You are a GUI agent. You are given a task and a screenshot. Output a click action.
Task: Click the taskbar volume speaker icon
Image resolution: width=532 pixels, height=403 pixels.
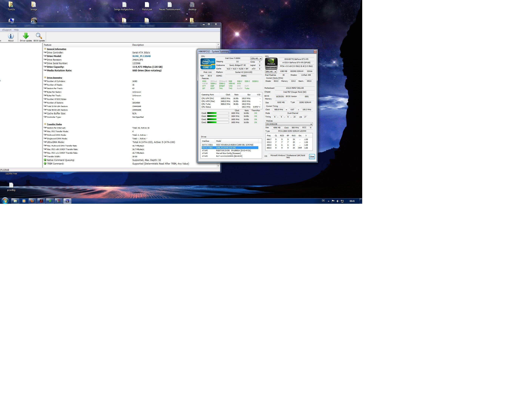pyautogui.click(x=338, y=201)
